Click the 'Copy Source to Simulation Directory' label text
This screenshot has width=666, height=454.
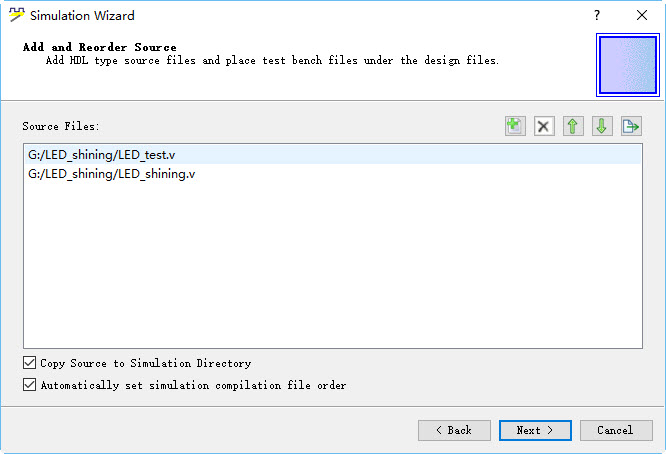click(146, 363)
